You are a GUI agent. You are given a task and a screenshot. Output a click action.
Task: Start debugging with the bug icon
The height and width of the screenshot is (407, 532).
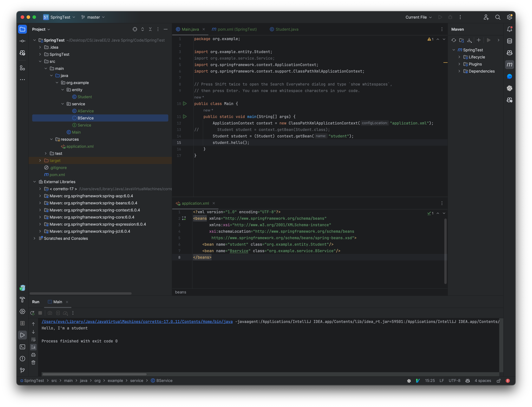tap(450, 17)
